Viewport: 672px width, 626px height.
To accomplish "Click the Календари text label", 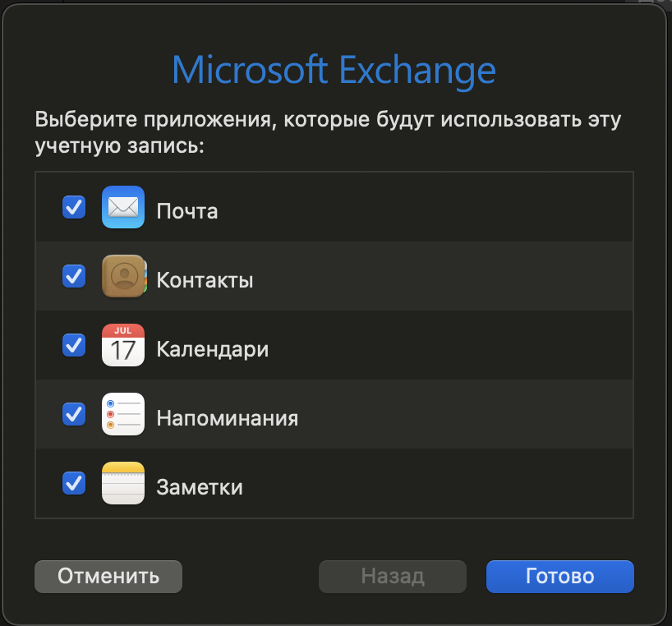I will [x=213, y=349].
